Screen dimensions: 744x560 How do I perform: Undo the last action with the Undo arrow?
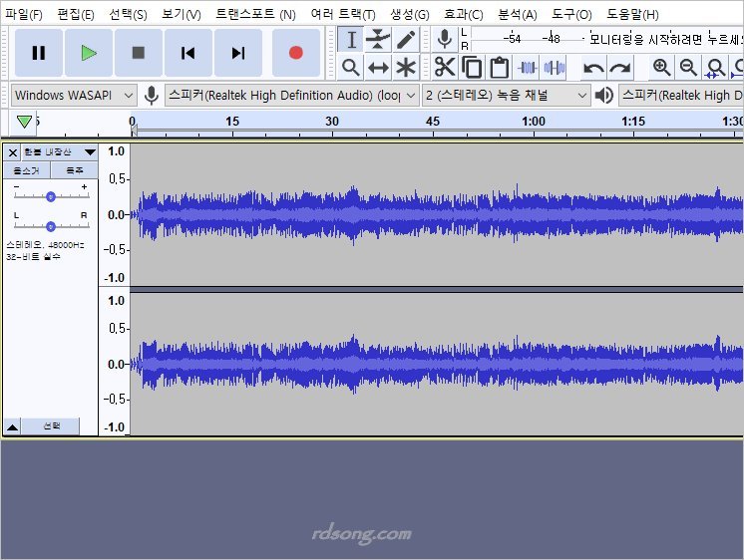point(593,68)
